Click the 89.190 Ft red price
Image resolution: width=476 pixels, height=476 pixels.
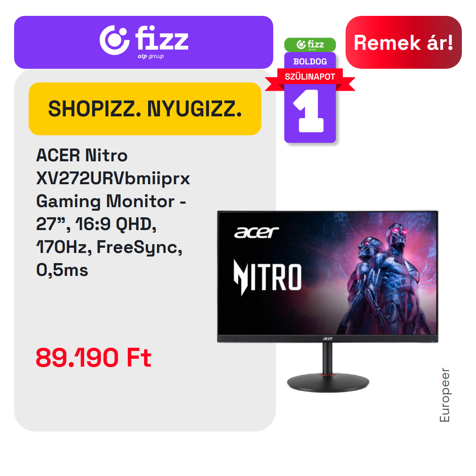[93, 357]
